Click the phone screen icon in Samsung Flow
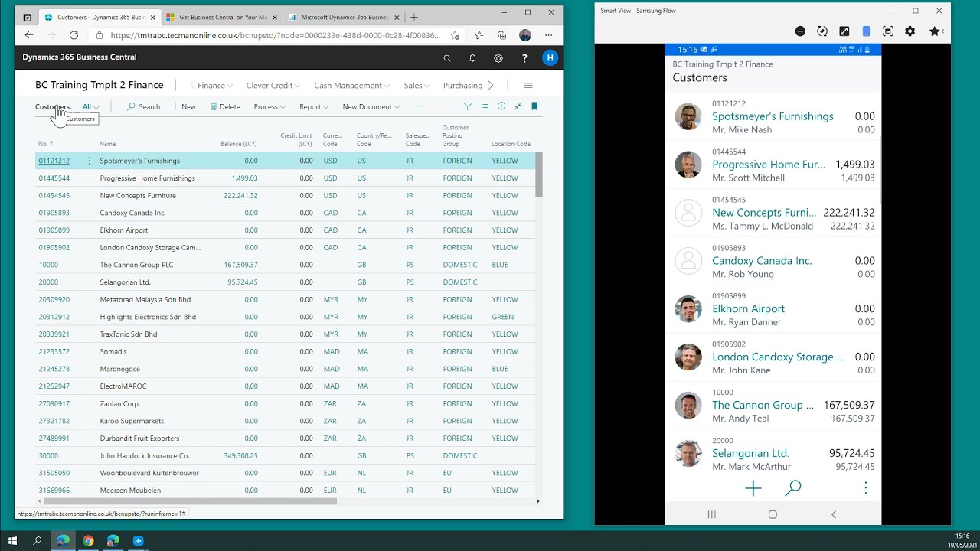The height and width of the screenshot is (551, 980). [x=866, y=31]
